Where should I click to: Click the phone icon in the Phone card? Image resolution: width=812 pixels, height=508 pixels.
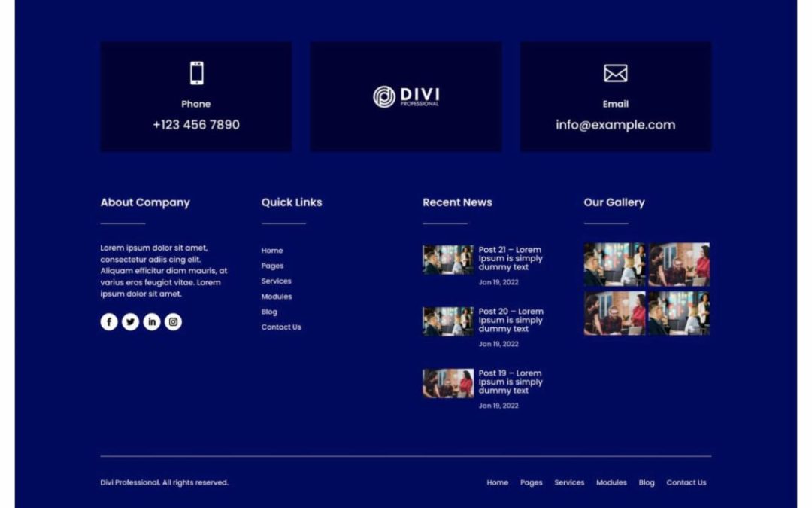[x=196, y=73]
